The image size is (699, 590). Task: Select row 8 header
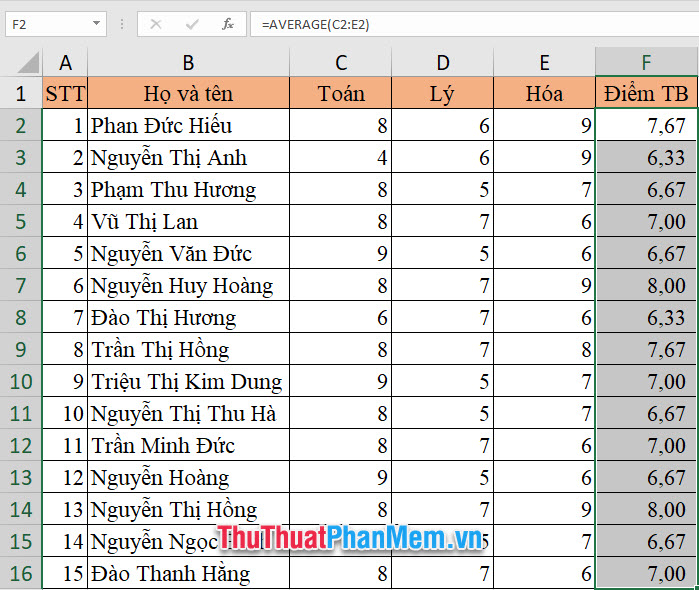click(x=21, y=317)
